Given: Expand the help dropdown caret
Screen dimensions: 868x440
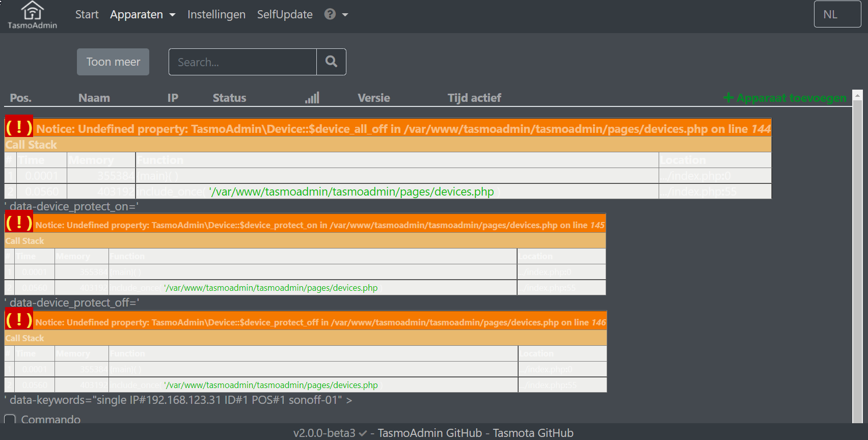Looking at the screenshot, I should [x=345, y=15].
